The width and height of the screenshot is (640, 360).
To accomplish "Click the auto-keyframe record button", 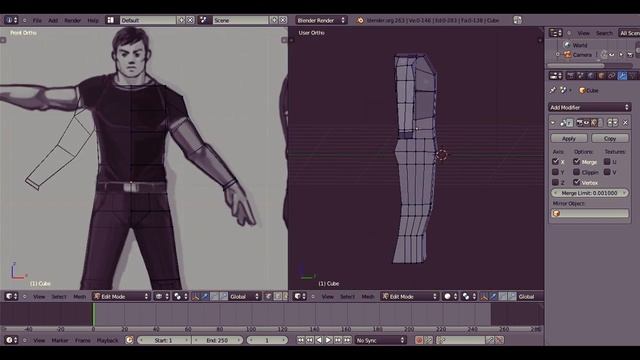I will pos(419,340).
